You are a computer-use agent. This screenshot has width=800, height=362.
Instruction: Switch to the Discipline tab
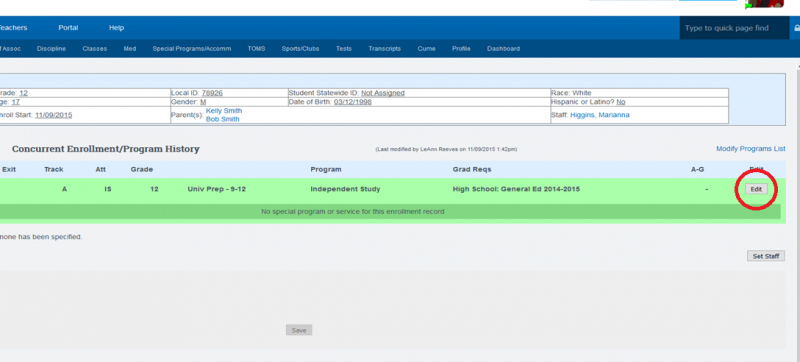52,49
